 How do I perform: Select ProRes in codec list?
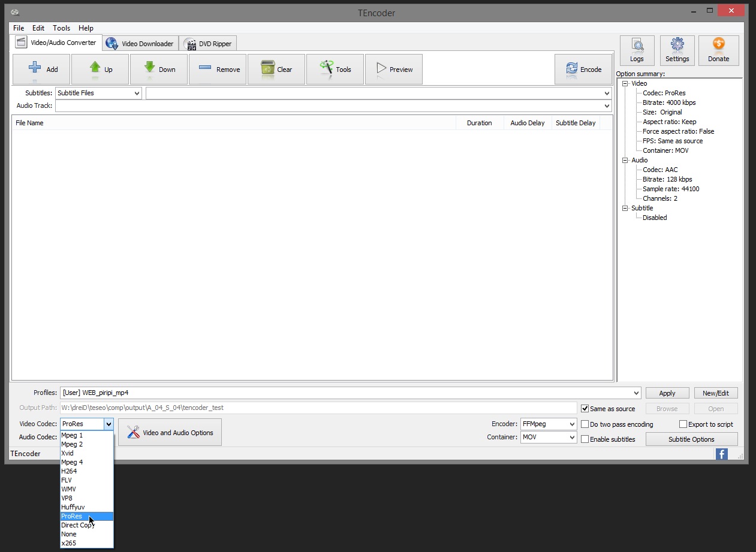(x=86, y=516)
